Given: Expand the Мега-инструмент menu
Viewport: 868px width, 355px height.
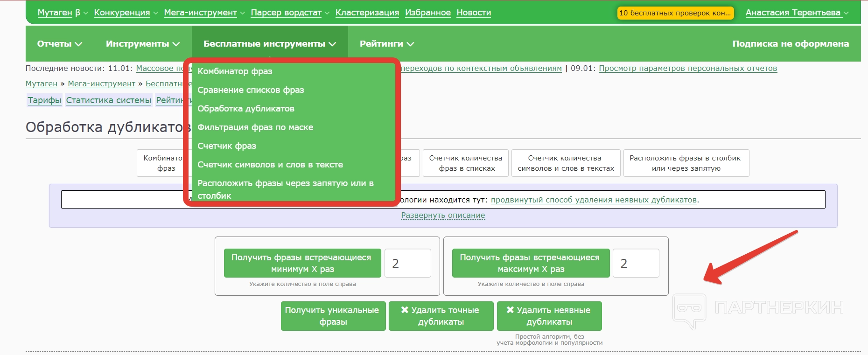Looking at the screenshot, I should pos(204,13).
